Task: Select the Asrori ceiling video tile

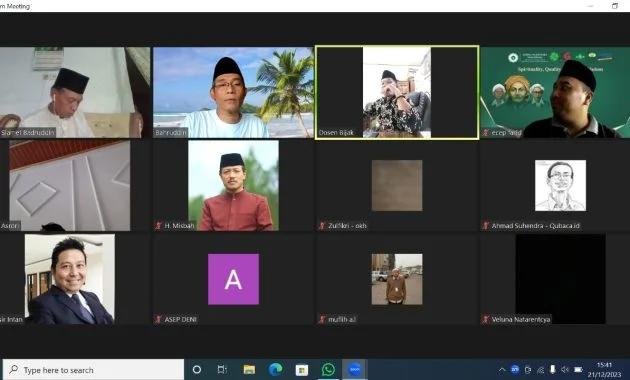Action: click(69, 186)
